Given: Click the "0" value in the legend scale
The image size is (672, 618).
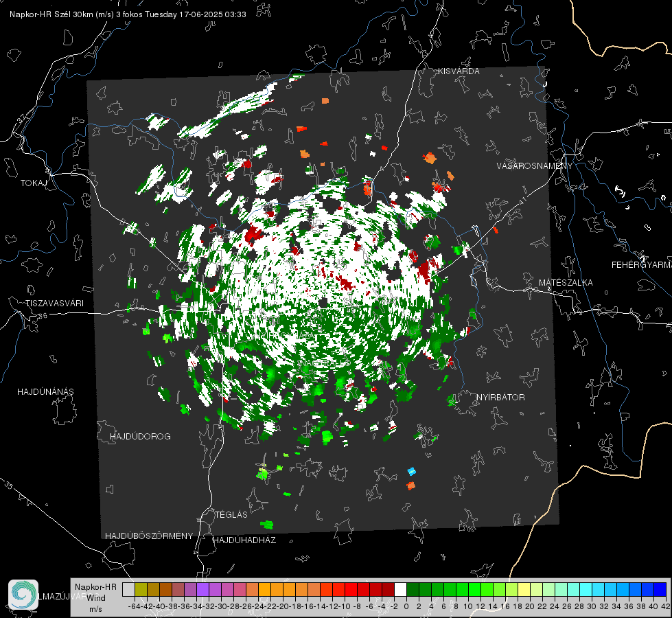Looking at the screenshot, I should [406, 606].
